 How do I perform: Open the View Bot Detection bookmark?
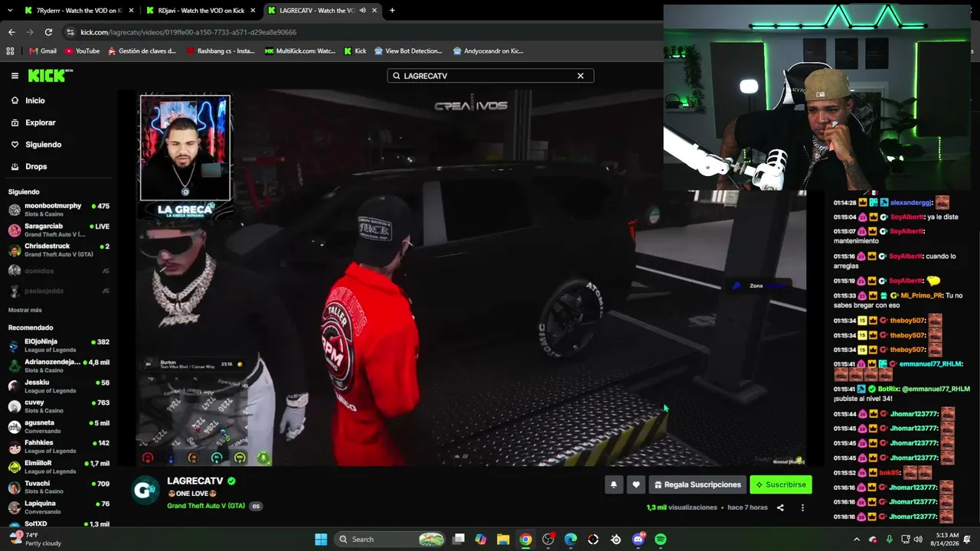(x=408, y=51)
